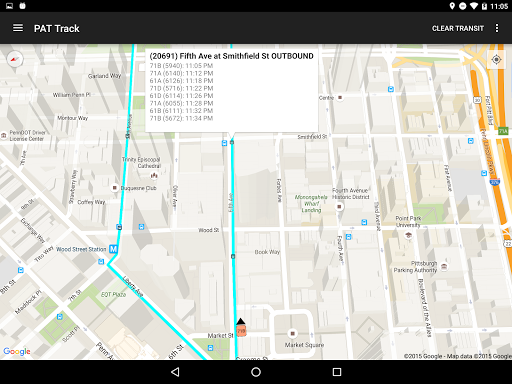The image size is (512, 384).
Task: Open the three-dot overflow menu
Action: pos(497,28)
